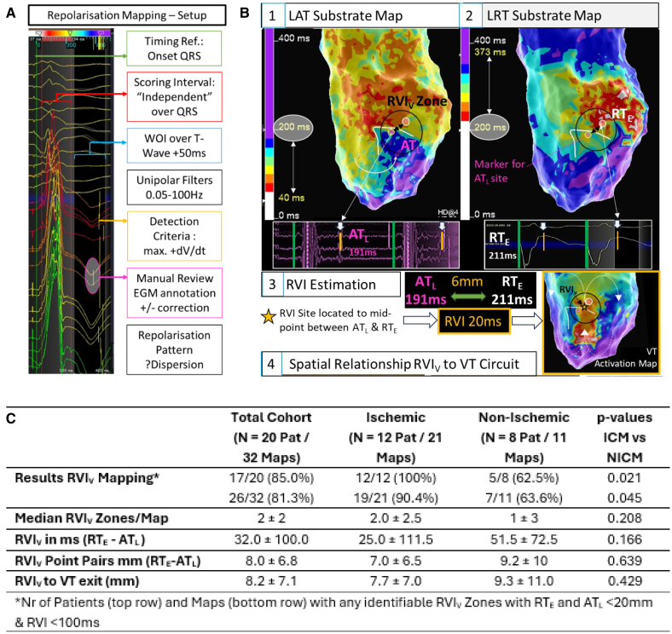Click the p-value '0.208' cell
The image size is (672, 634).
click(x=624, y=518)
